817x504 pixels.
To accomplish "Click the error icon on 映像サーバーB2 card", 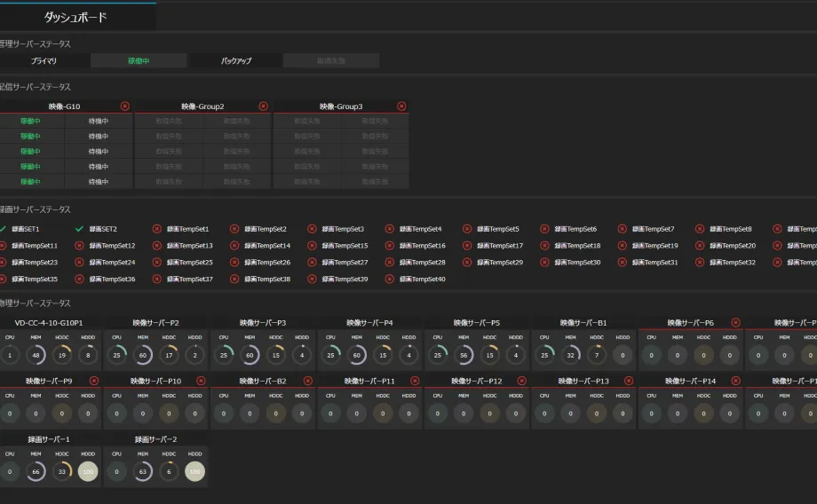I will click(x=307, y=381).
